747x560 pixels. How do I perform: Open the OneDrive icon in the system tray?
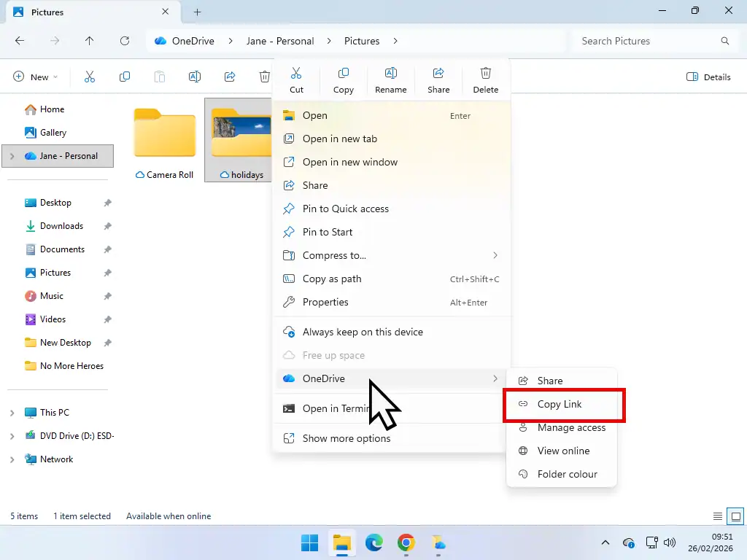click(628, 543)
